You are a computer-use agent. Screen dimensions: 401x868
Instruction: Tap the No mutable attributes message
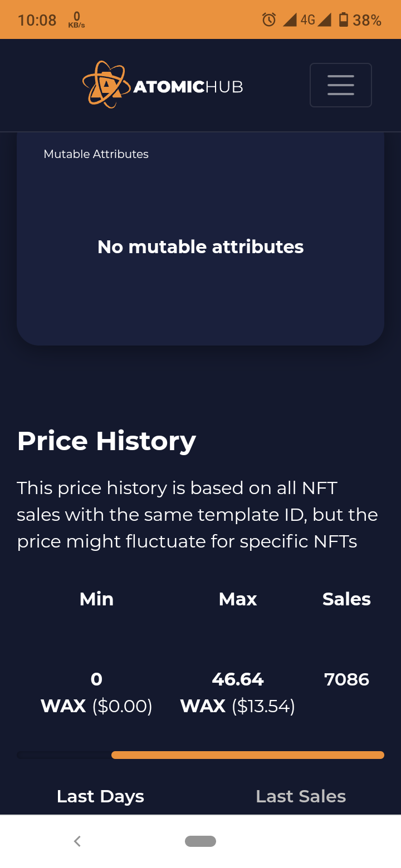(200, 247)
